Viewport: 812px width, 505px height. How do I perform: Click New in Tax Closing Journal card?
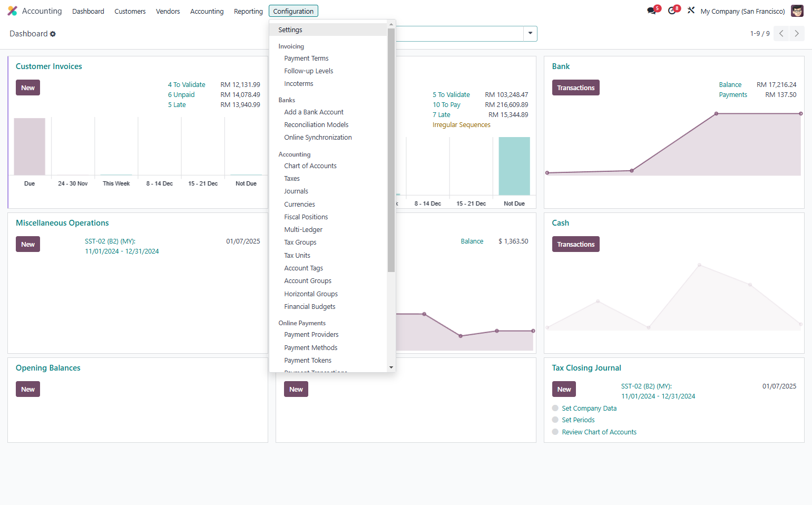pyautogui.click(x=564, y=389)
